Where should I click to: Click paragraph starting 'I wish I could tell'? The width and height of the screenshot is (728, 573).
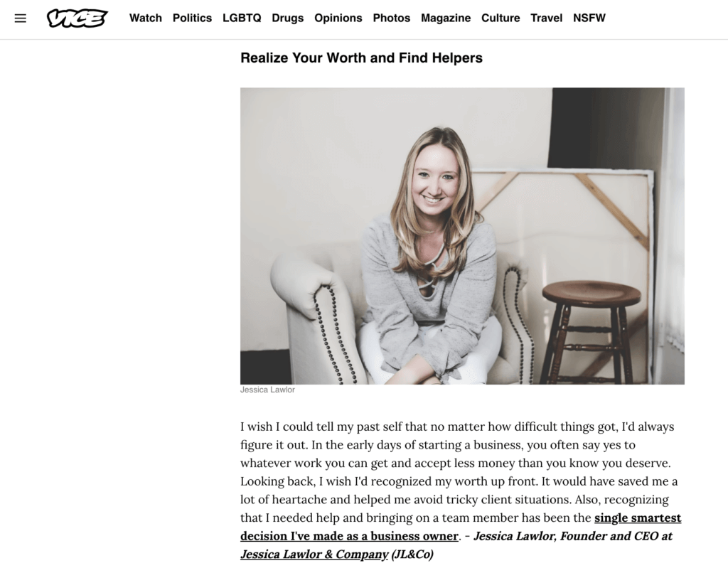[460, 491]
